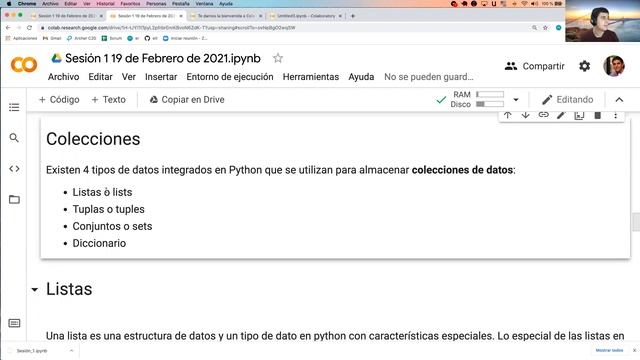
Task: Click the Tuplas o tuples bullet
Action: pos(109,209)
